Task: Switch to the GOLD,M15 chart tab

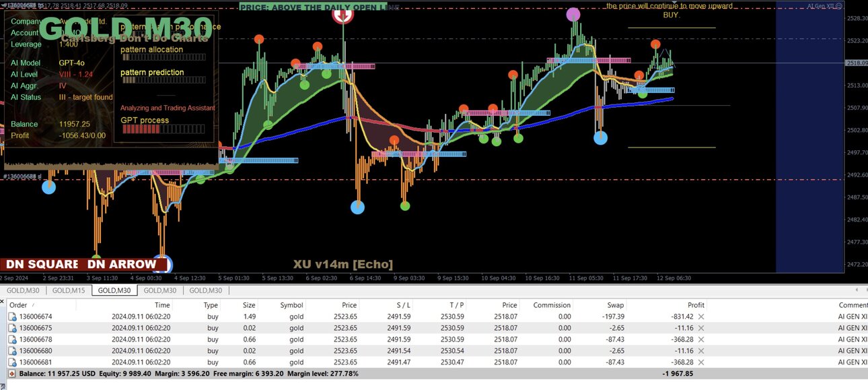Action: [x=69, y=290]
